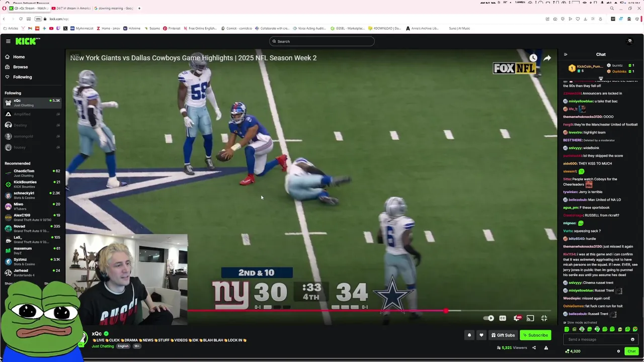644x362 pixels.
Task: Open HiAnime bookmark
Action: (x=132, y=28)
